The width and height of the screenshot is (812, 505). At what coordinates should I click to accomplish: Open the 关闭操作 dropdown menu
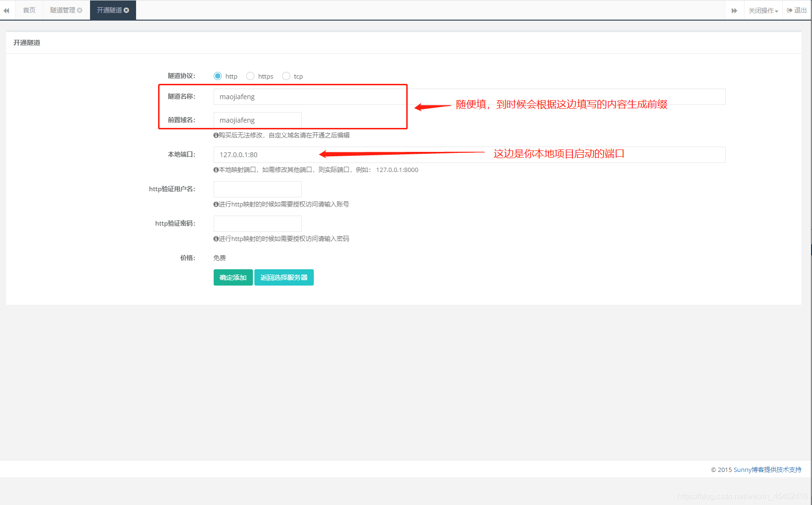763,11
